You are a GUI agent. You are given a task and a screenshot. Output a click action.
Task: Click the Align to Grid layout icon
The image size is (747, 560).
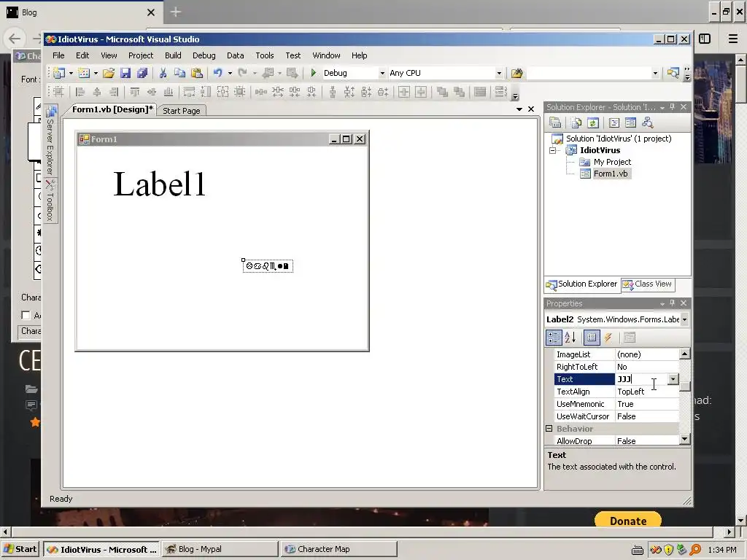coord(58,92)
